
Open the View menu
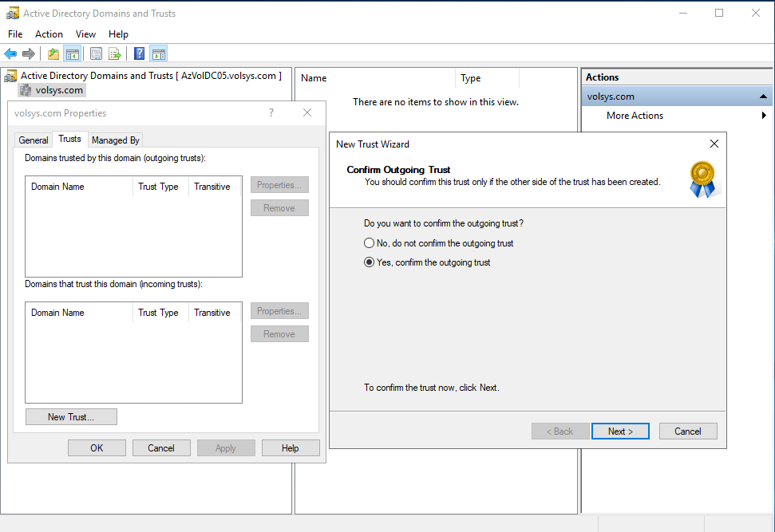pos(85,34)
